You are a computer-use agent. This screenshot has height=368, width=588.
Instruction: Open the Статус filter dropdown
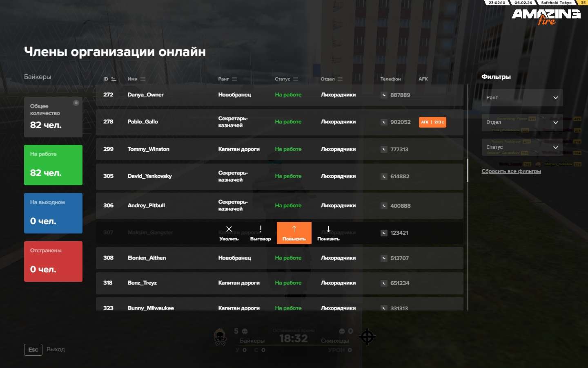click(522, 147)
